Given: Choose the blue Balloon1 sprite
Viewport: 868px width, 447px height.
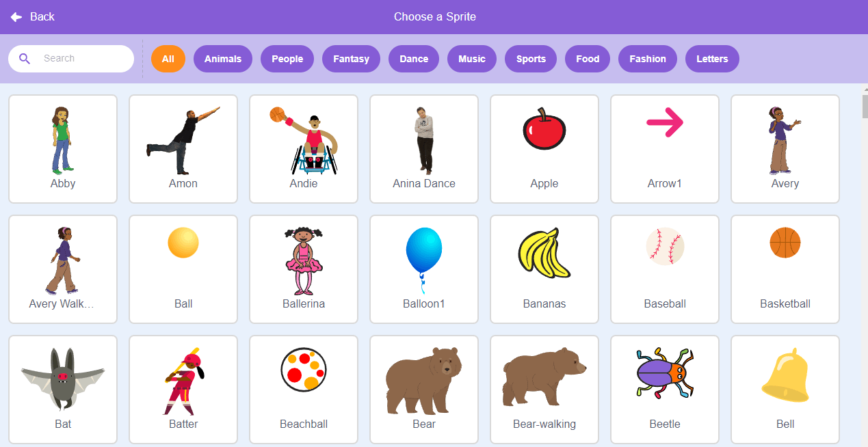Looking at the screenshot, I should click(x=424, y=269).
